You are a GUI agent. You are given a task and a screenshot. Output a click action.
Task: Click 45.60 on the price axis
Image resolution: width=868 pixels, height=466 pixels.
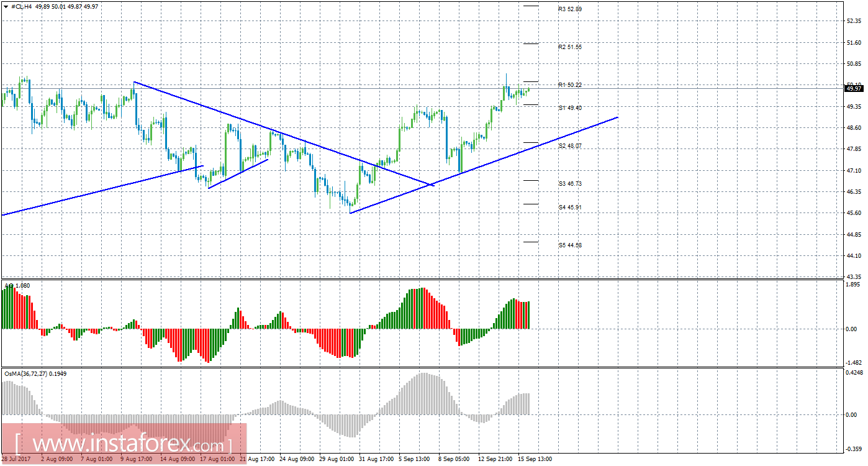tap(854, 213)
